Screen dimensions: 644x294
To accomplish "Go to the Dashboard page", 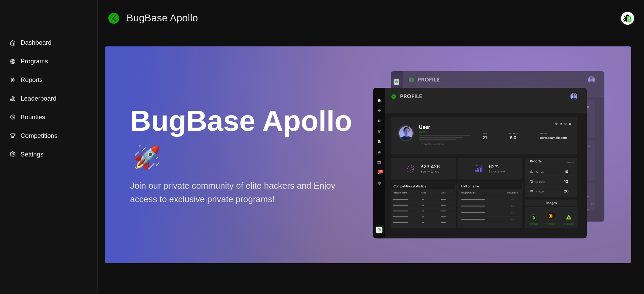I will pyautogui.click(x=36, y=43).
